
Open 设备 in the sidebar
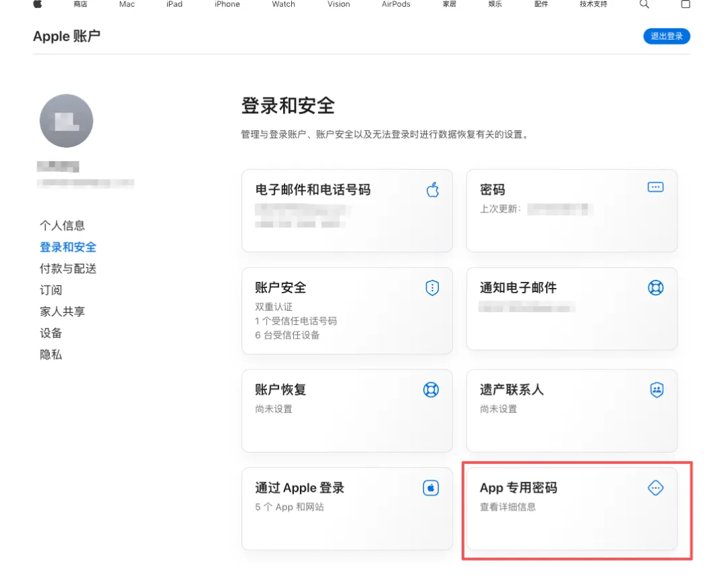pos(51,333)
